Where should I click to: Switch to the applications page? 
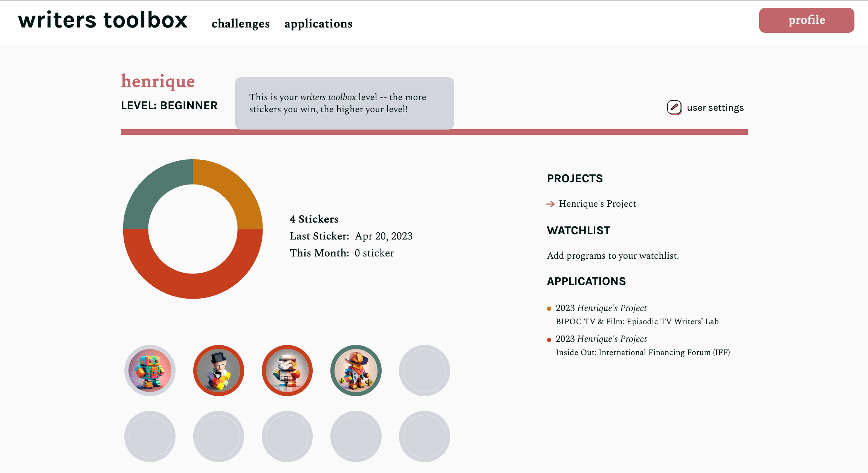[318, 23]
